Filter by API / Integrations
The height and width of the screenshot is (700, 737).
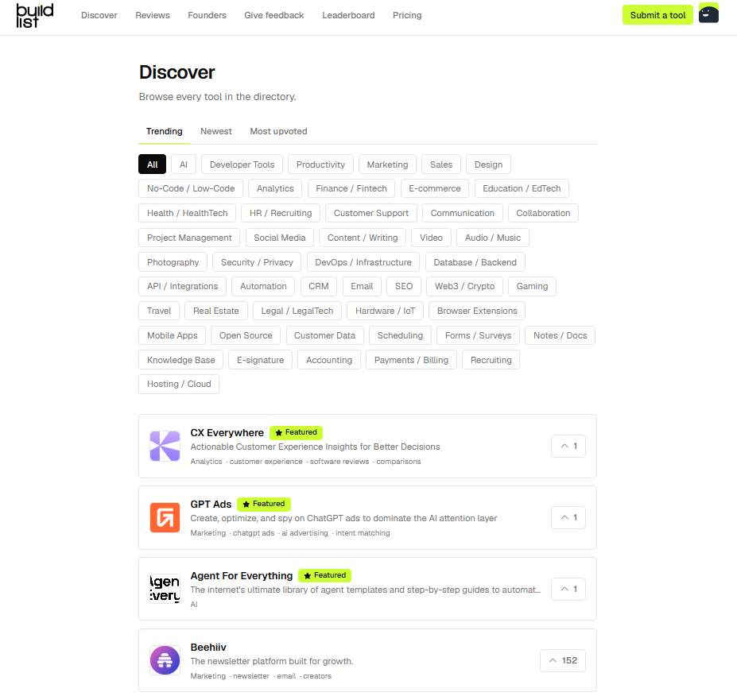click(182, 286)
